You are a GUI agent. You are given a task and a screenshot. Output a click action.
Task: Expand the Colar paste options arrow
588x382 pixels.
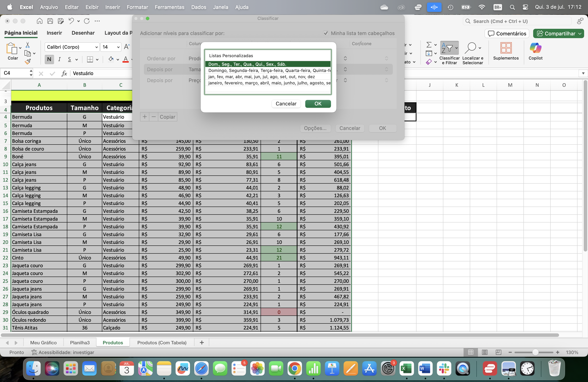(x=20, y=48)
